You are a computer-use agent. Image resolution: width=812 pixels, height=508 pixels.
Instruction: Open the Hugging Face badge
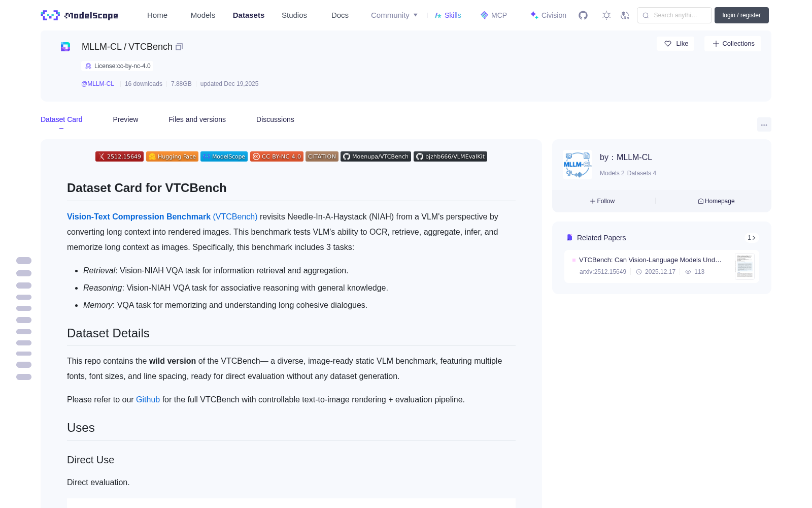click(x=172, y=156)
